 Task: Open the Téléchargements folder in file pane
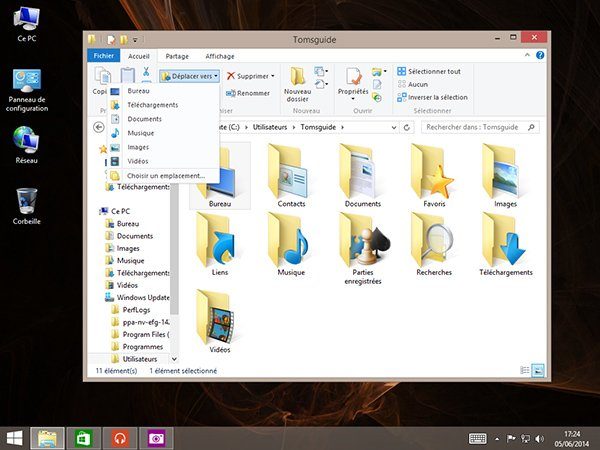coord(506,245)
